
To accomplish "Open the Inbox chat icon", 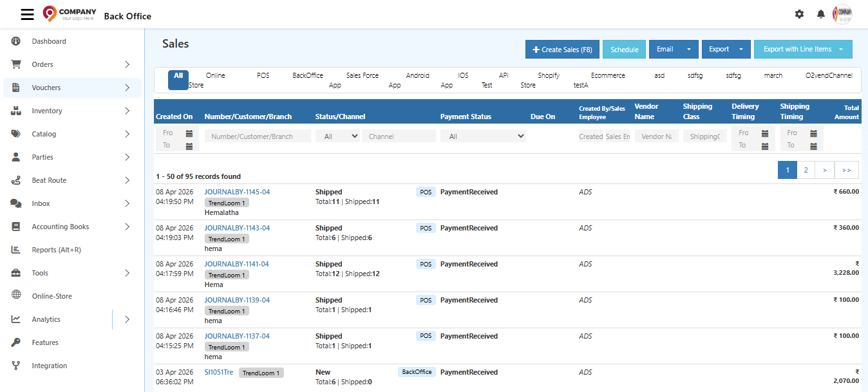I will [15, 203].
